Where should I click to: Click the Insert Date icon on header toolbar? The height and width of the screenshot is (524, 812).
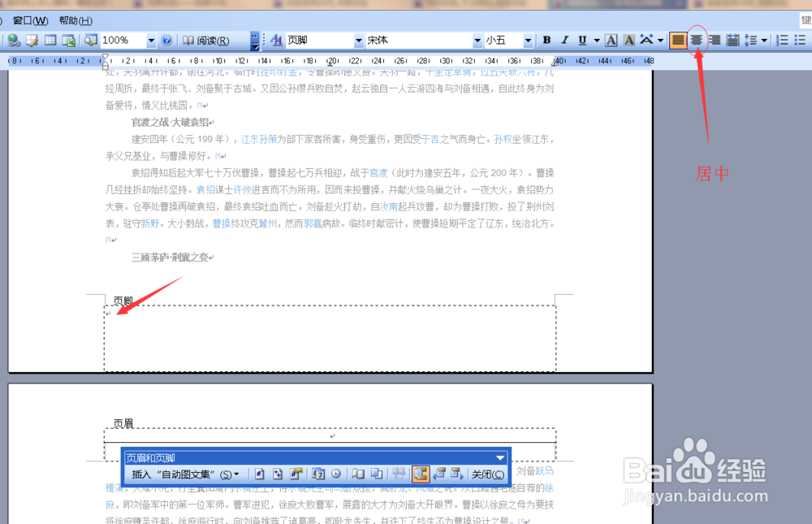pyautogui.click(x=317, y=474)
